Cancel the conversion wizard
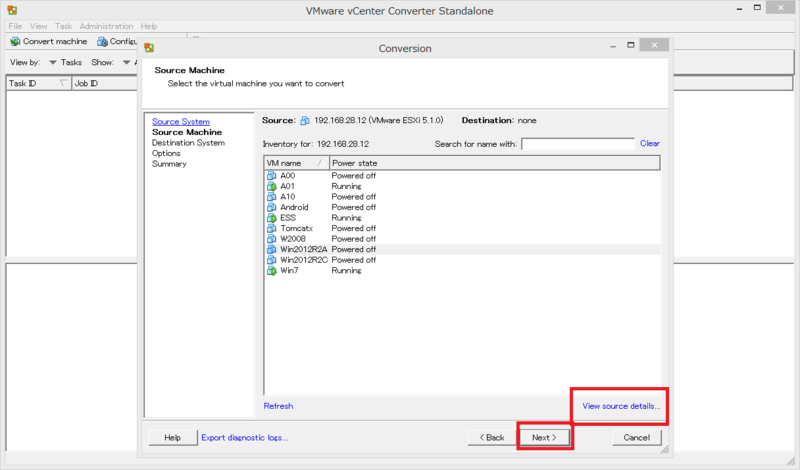Screen dimensions: 800x470 [637, 437]
